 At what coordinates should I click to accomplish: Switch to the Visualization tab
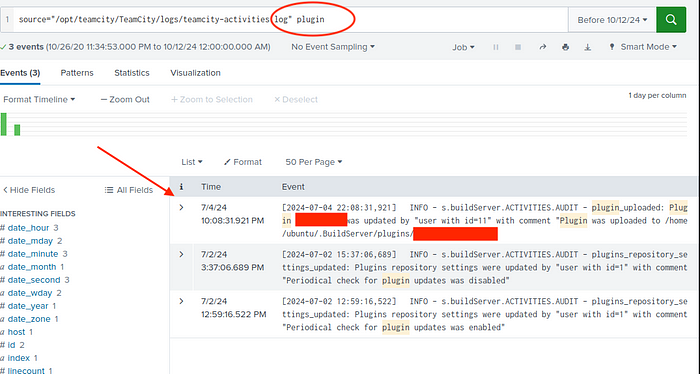195,73
